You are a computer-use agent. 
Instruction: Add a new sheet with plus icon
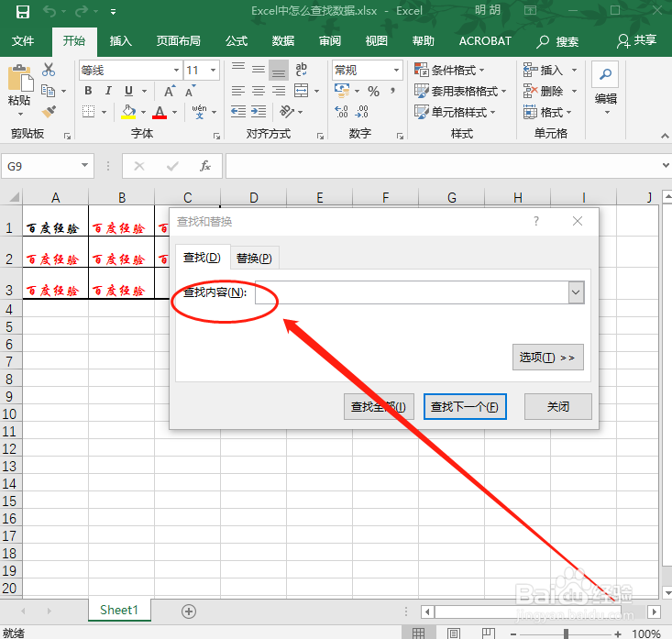[189, 611]
